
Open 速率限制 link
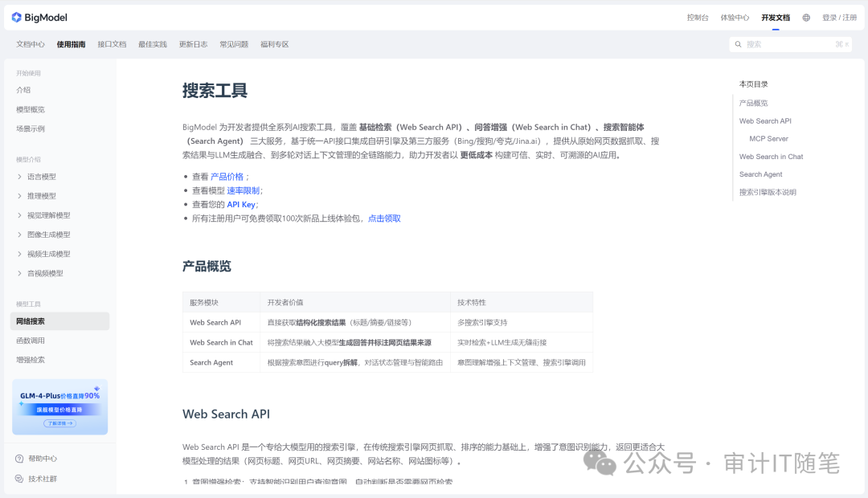pos(243,190)
